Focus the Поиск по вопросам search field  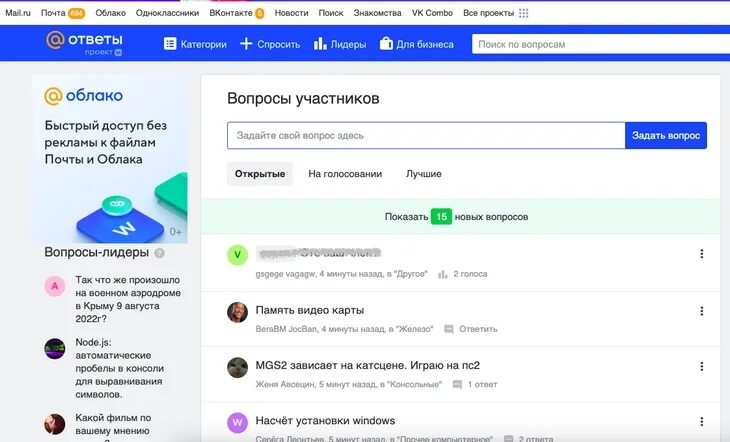tap(601, 44)
